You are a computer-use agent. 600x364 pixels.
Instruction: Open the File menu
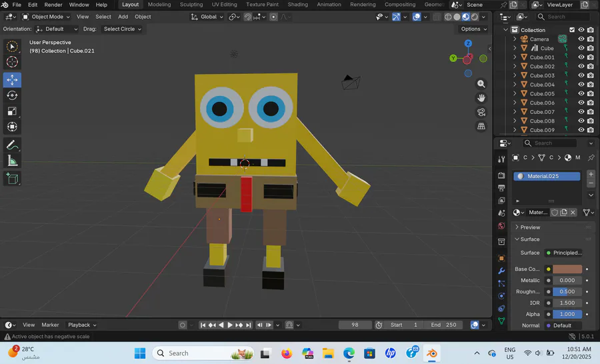[x=17, y=5]
